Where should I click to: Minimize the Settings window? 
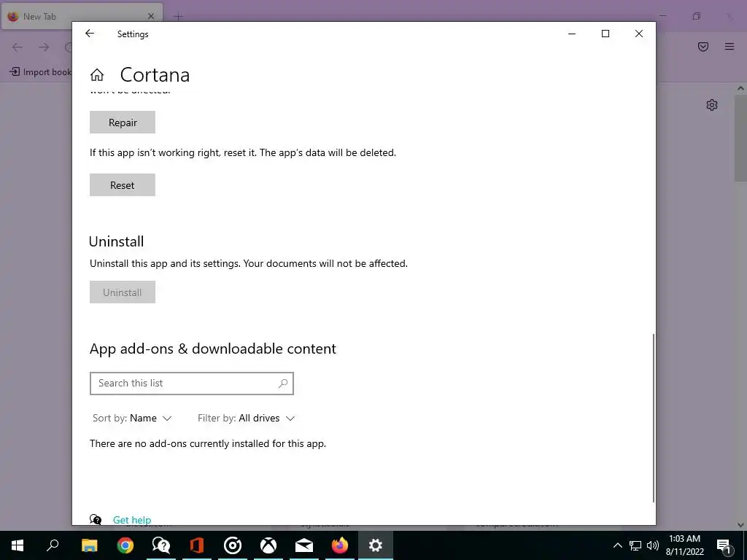[x=572, y=34]
